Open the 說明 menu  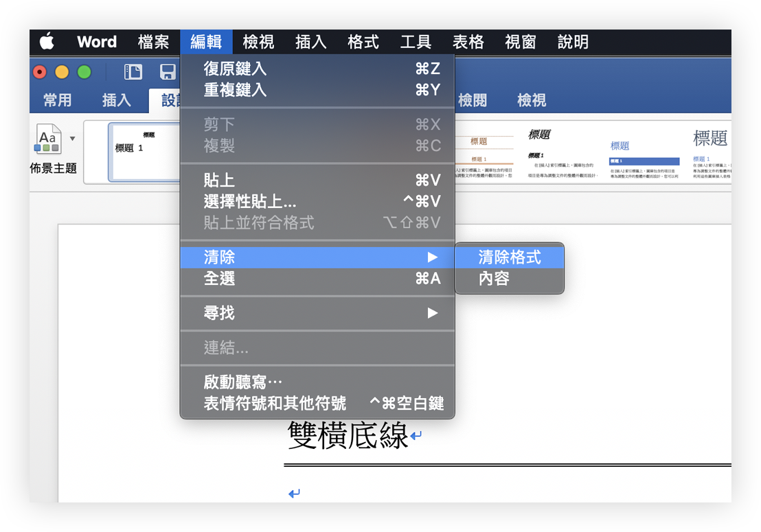click(x=573, y=42)
